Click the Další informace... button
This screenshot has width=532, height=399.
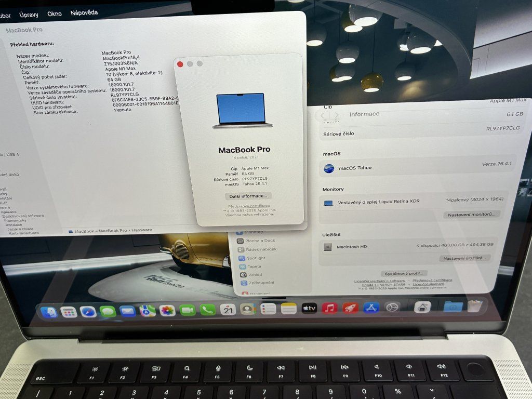[248, 196]
